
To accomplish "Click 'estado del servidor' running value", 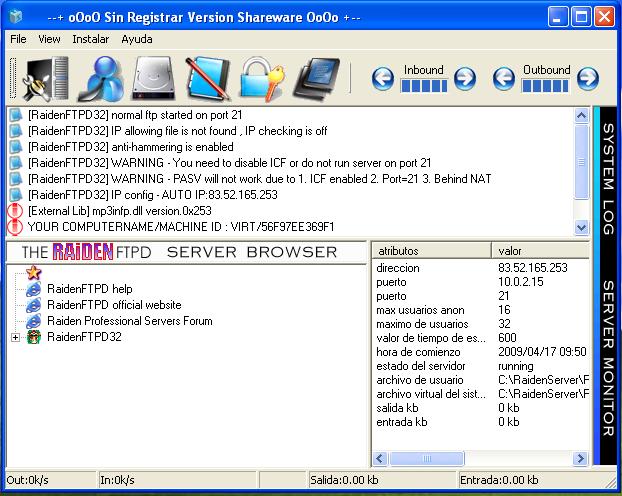I will coord(515,366).
